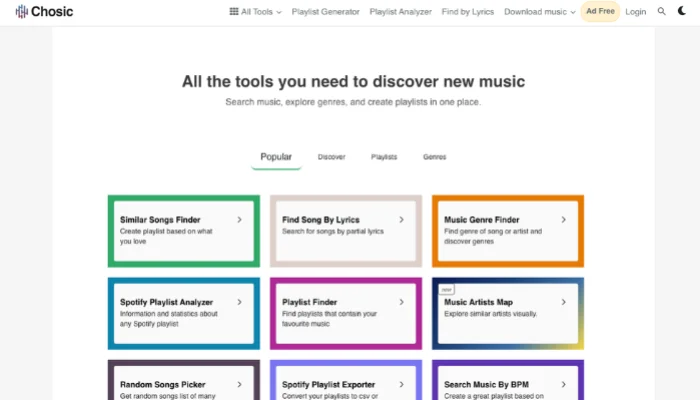700x400 pixels.
Task: Open Spotify Playlist Exporter title
Action: (328, 384)
